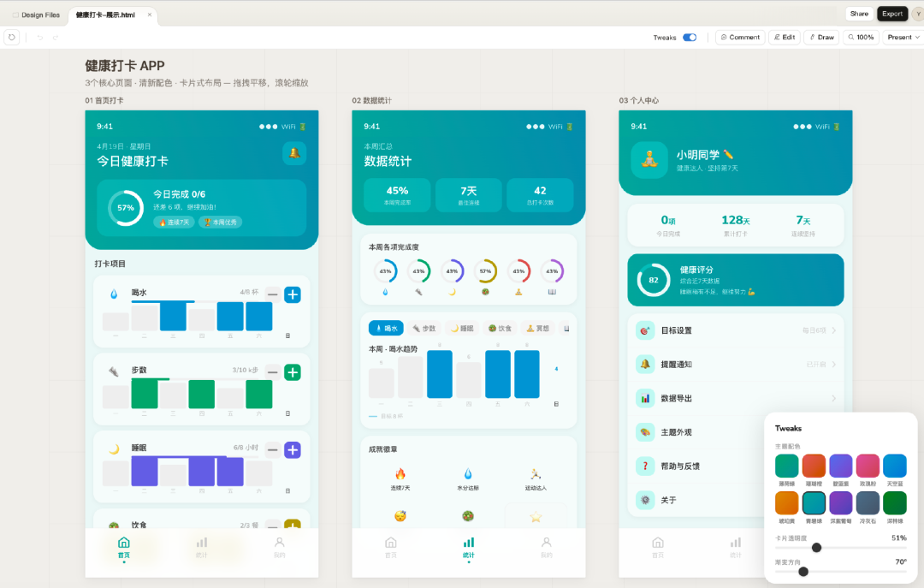Expand the 目标设置 row chevron
This screenshot has height=588, width=924.
pyautogui.click(x=833, y=330)
